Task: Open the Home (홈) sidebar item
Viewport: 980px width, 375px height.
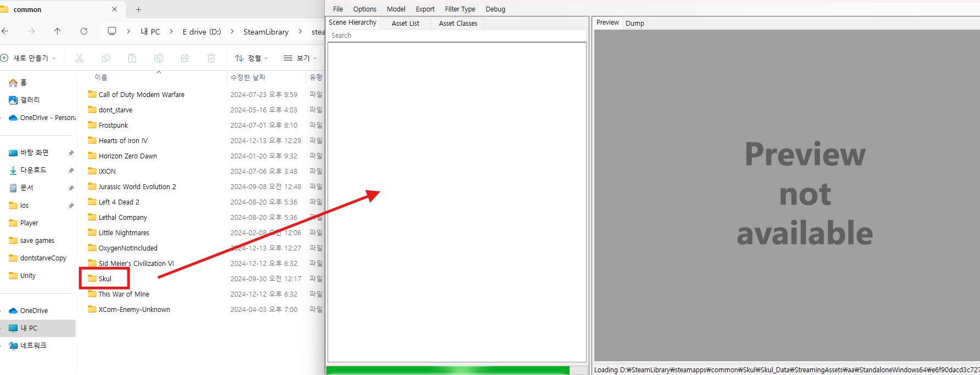Action: tap(18, 83)
